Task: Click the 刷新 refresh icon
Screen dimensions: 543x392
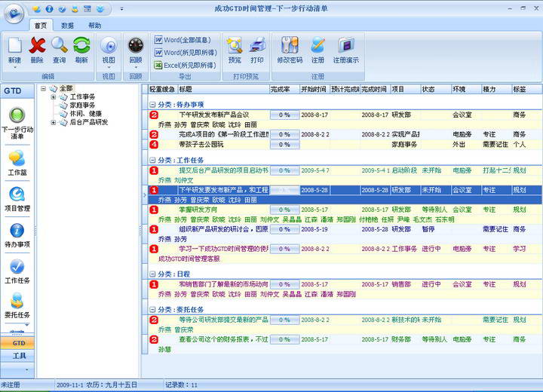Action: 81,45
